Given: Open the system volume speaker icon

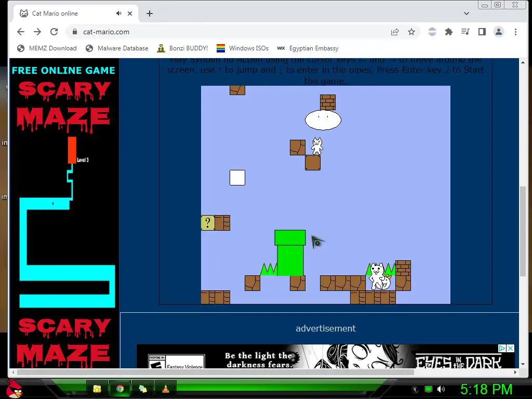Looking at the screenshot, I should [x=441, y=389].
